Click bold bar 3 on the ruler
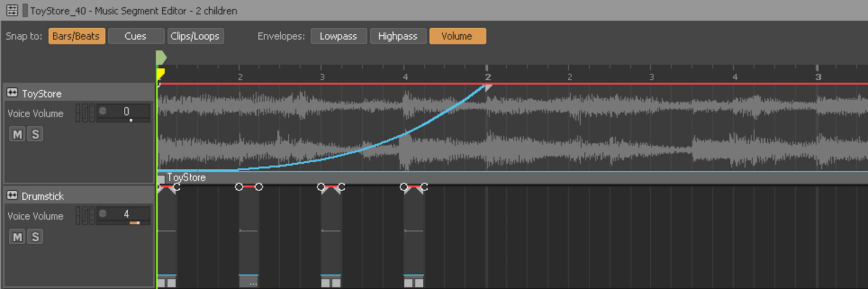Screen dimensions: 868x289 818,77
